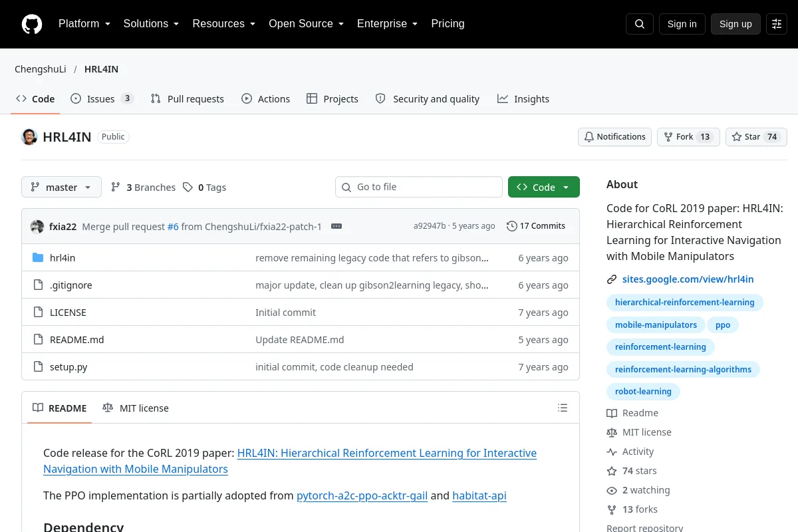Click the Notifications bell button
This screenshot has width=798, height=532.
point(614,137)
